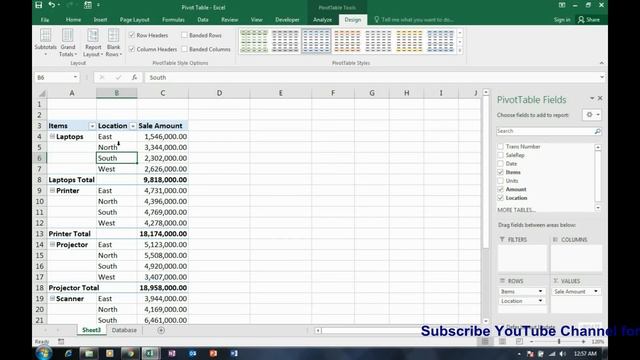The width and height of the screenshot is (640, 360).
Task: Collapse the Printer group
Action: (x=52, y=190)
